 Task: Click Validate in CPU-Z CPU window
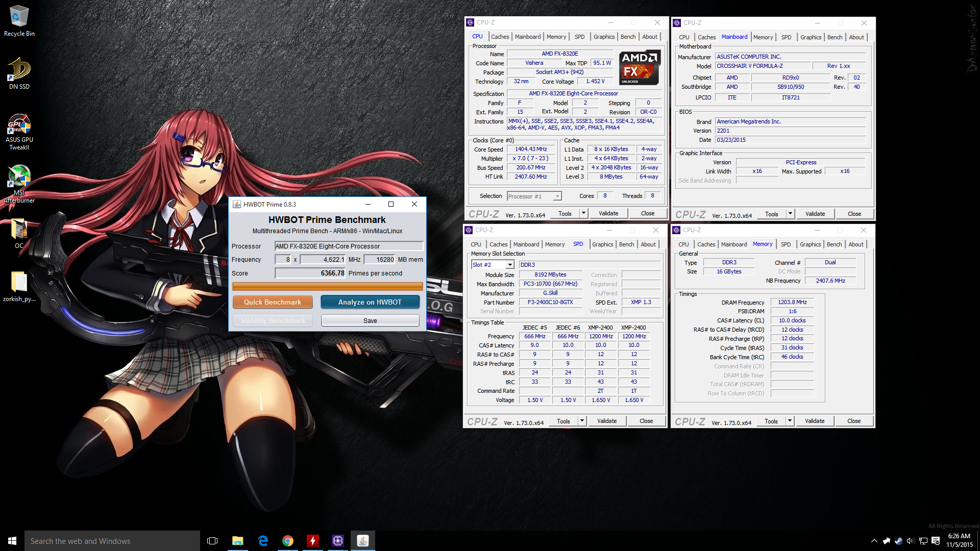[608, 213]
